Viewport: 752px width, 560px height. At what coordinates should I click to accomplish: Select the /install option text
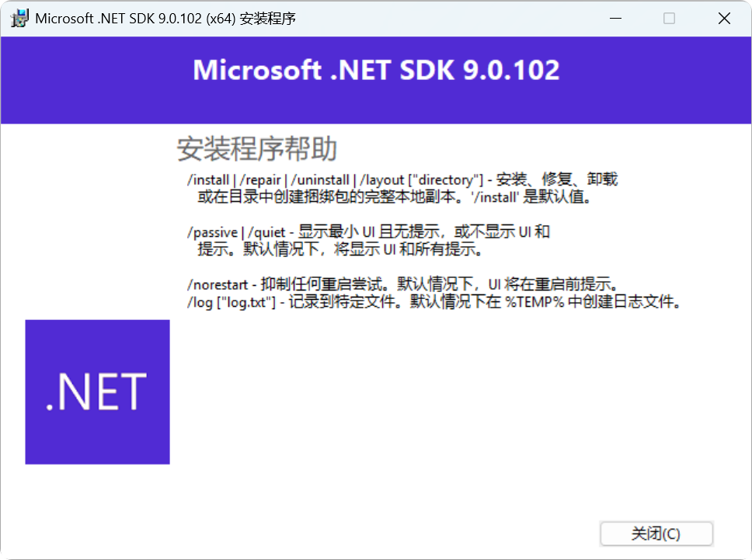point(208,179)
